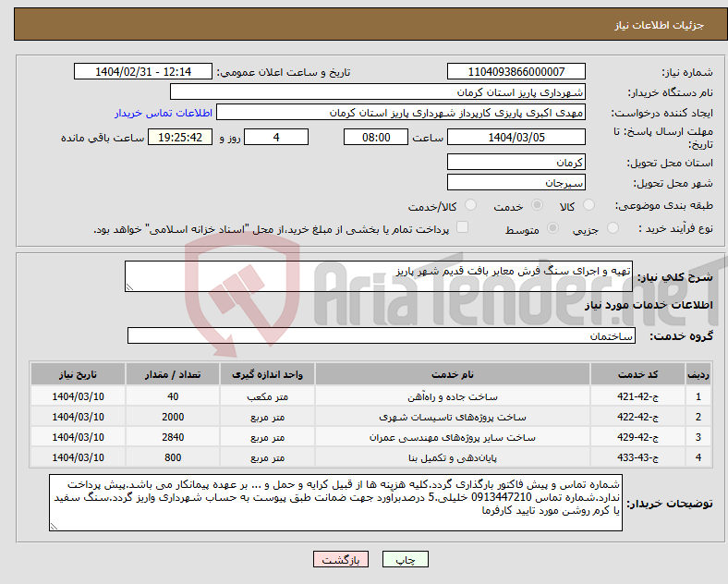Screen dimensions: 728x584
Task: Click the unit cell متر مکعب
Action: (x=267, y=397)
